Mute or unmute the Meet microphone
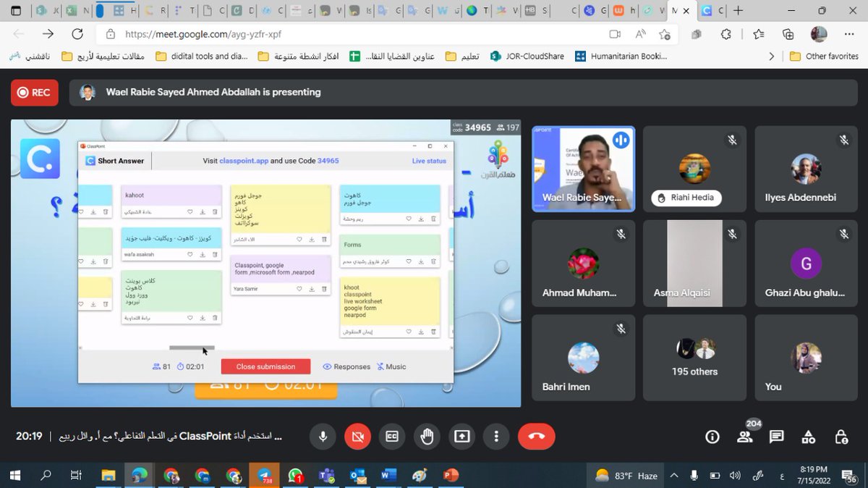Image resolution: width=868 pixels, height=488 pixels. pyautogui.click(x=323, y=437)
